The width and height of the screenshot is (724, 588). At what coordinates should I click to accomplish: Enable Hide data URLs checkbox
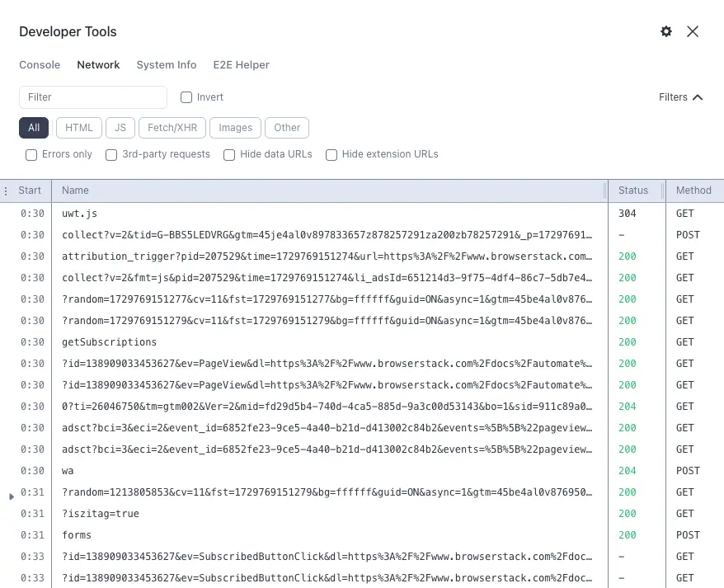[x=229, y=154]
